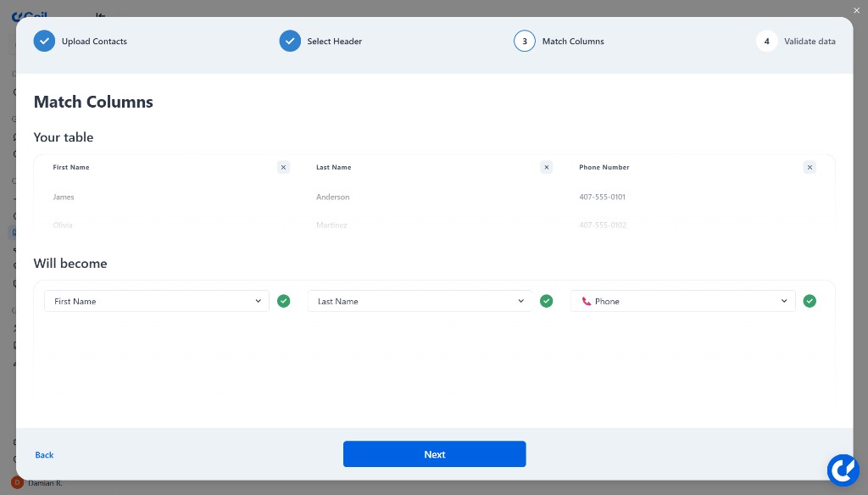868x495 pixels.
Task: Click the checkmark badge on Select Header step
Action: coord(291,41)
